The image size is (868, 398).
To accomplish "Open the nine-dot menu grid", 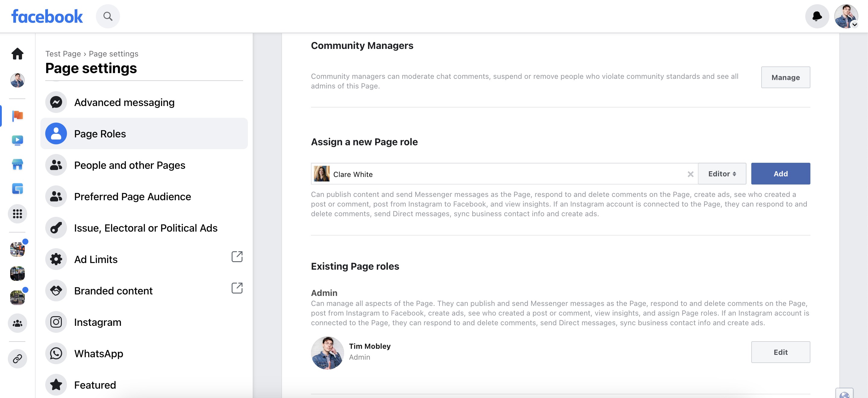I will tap(17, 213).
